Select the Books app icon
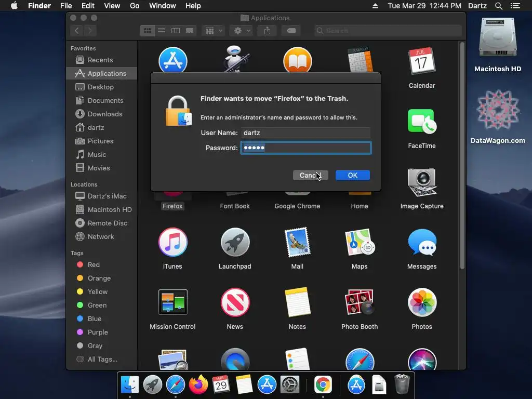This screenshot has width=532, height=399. tap(297, 60)
